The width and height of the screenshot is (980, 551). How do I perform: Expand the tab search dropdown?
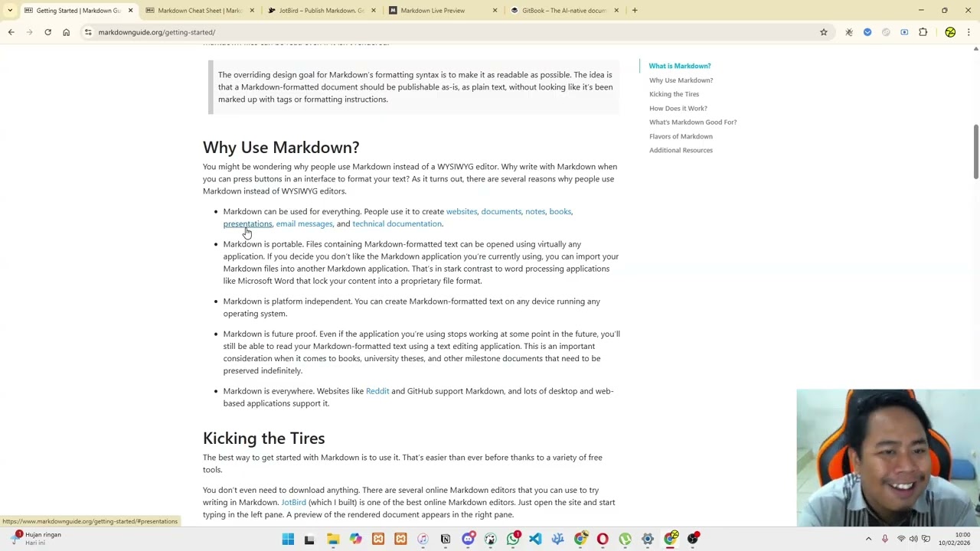pos(10,11)
